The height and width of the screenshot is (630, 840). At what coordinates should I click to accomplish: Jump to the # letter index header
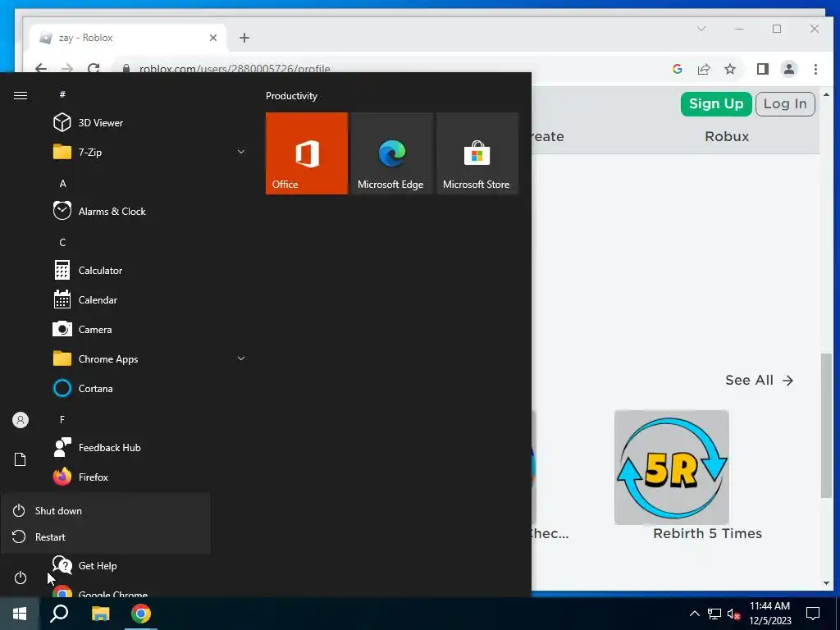62,94
